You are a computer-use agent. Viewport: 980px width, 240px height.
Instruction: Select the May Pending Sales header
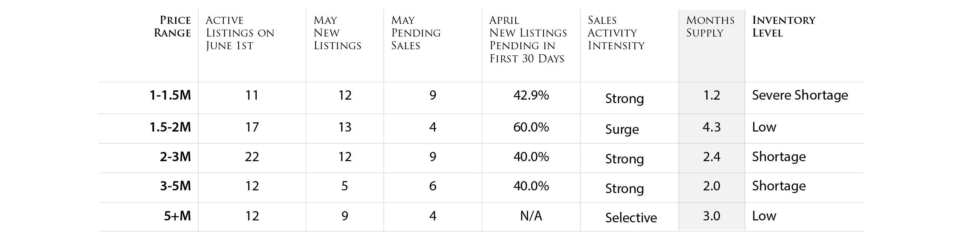pyautogui.click(x=416, y=33)
